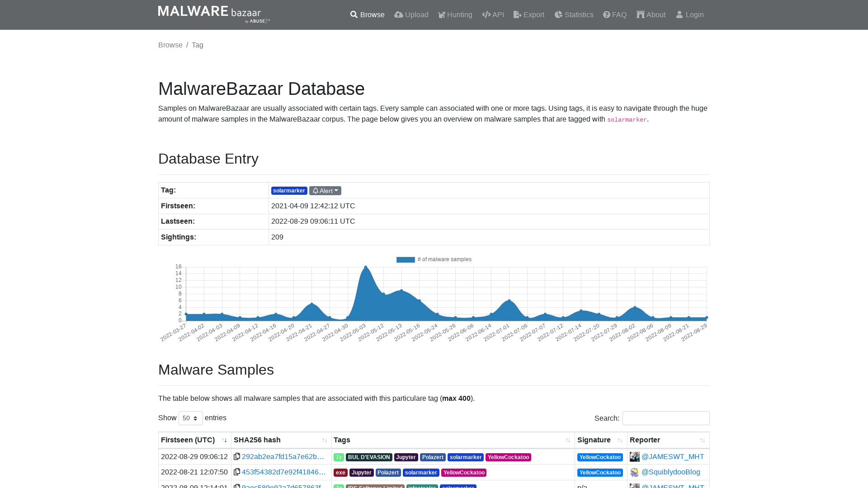The image size is (868, 488).
Task: Click Jupyter tag in 2022-08-29 row
Action: (406, 457)
